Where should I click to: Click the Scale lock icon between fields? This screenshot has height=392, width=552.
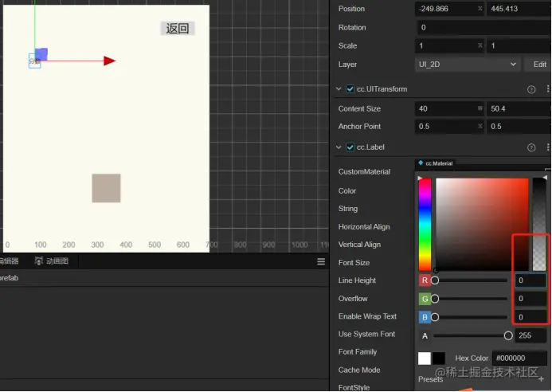click(480, 45)
